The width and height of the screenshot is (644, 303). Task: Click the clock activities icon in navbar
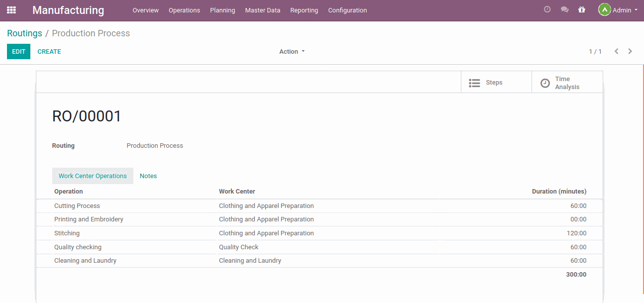pos(547,9)
